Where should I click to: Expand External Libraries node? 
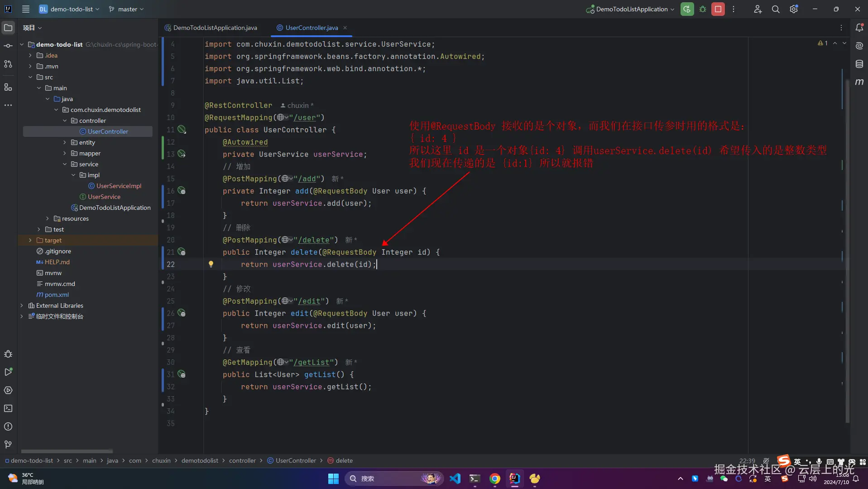tap(22, 305)
